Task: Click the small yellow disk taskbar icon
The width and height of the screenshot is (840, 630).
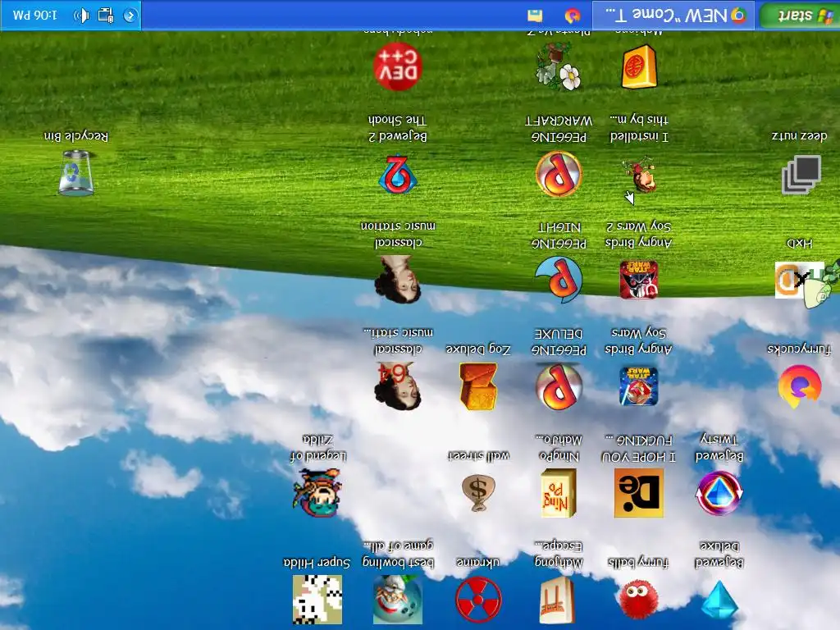Action: coord(535,16)
